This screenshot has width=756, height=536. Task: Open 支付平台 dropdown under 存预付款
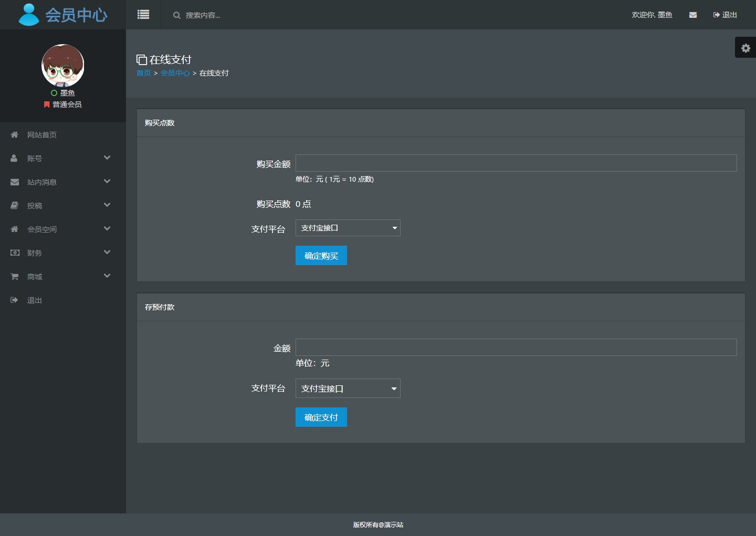(x=348, y=388)
